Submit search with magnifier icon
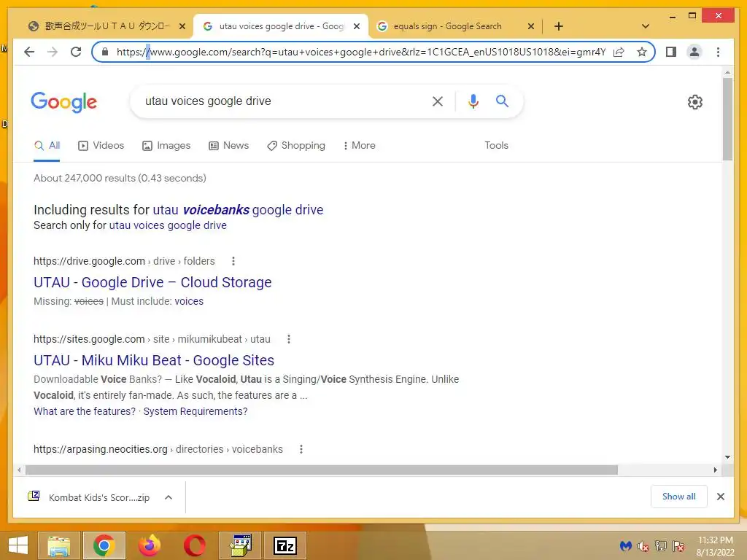The image size is (747, 560). [x=502, y=101]
